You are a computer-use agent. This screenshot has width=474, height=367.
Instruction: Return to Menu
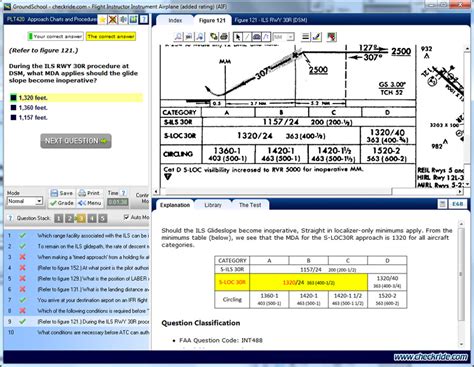[x=89, y=203]
